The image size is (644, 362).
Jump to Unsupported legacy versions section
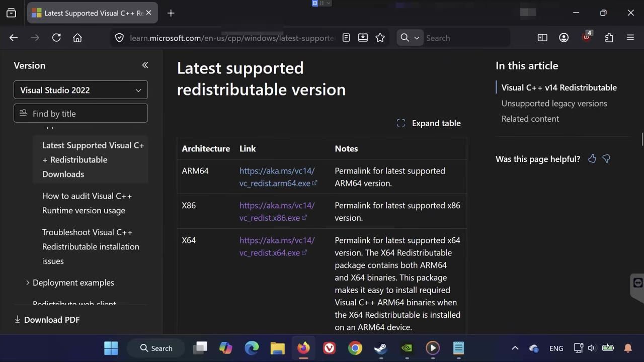coord(554,103)
